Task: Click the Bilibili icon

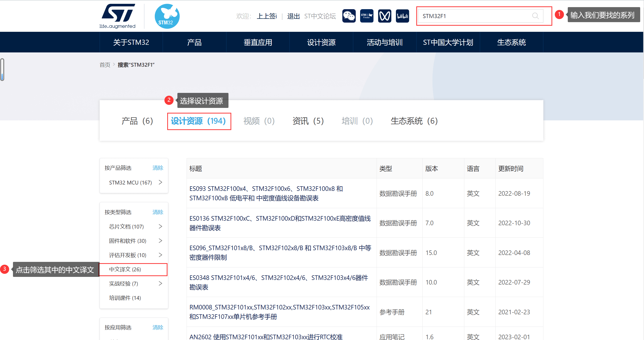Action: 402,16
